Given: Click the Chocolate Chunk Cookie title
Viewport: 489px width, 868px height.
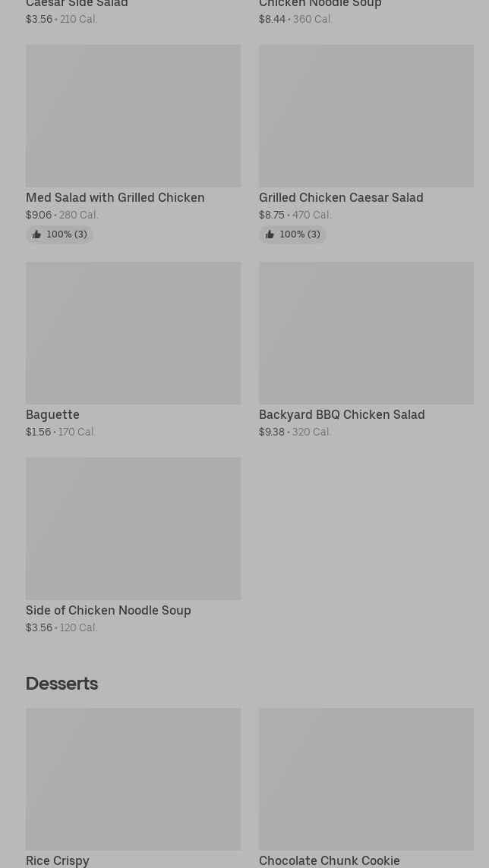Looking at the screenshot, I should pos(329,860).
